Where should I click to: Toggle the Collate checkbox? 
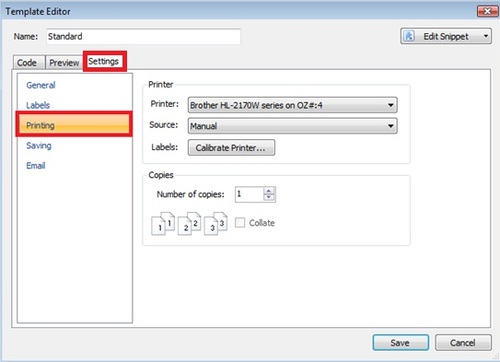pyautogui.click(x=240, y=223)
